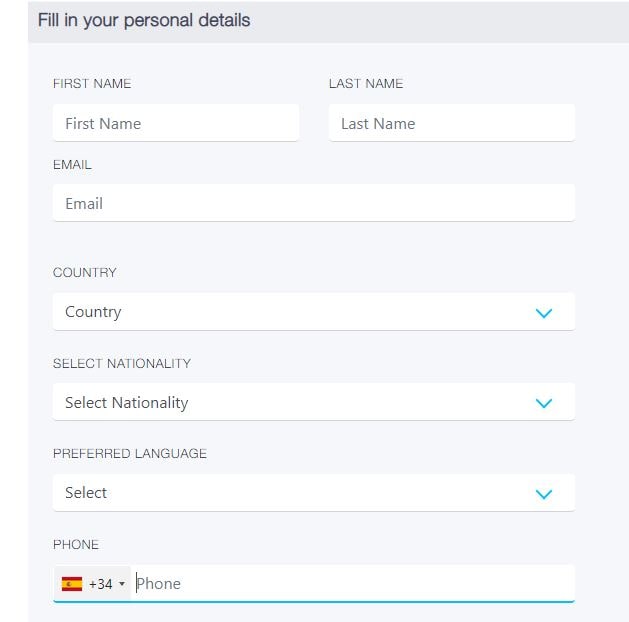Open the Country dropdown field
629x622 pixels.
point(314,312)
